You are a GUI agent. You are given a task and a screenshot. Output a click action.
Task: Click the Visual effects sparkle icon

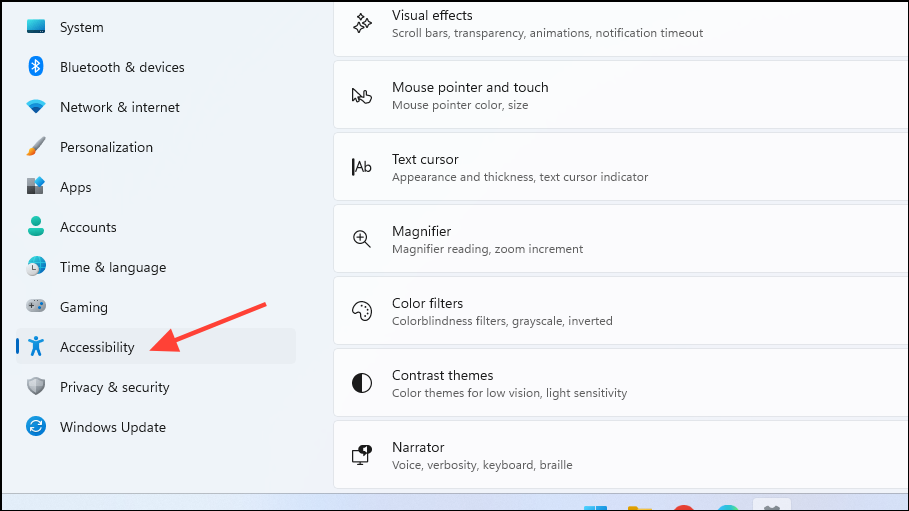pos(362,23)
